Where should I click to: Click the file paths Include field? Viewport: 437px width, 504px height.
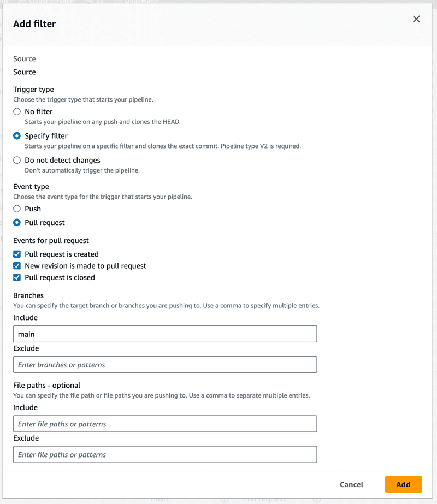(x=165, y=424)
